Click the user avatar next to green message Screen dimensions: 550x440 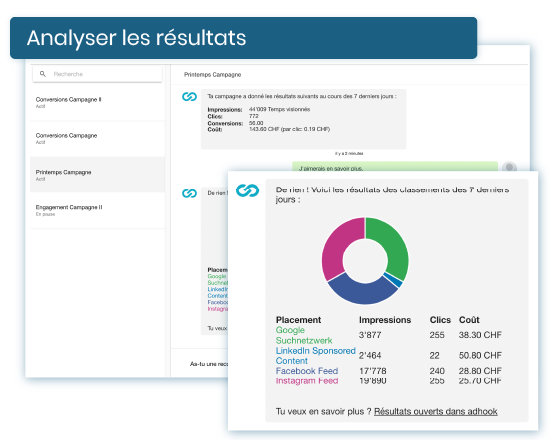509,167
